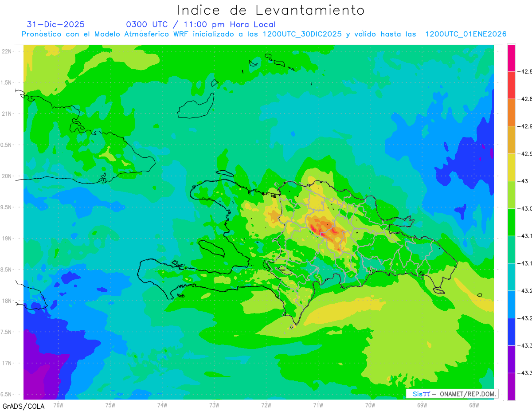Image resolution: width=532 pixels, height=411 pixels.
Task: Click the '21N' latitude label
Action: (7, 114)
